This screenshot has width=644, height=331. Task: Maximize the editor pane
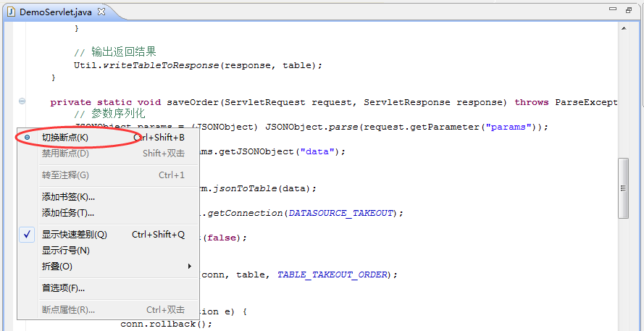coord(629,10)
